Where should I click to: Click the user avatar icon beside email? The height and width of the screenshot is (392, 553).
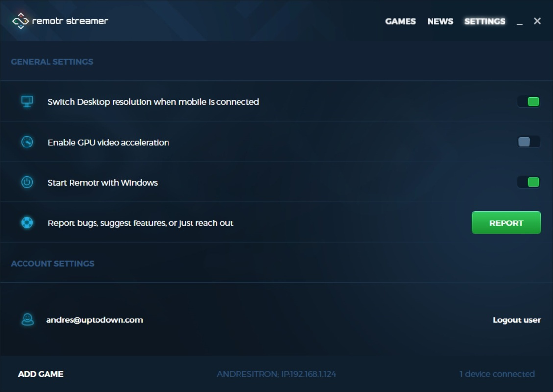pos(27,319)
